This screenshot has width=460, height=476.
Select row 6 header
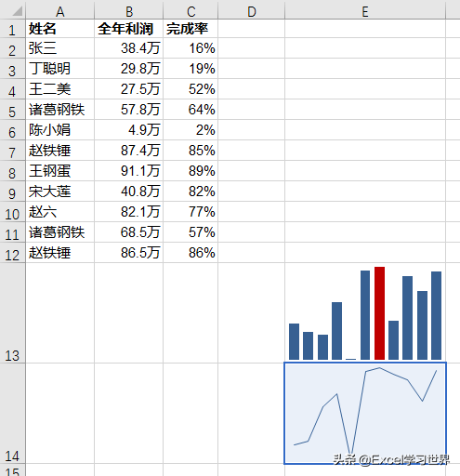[x=12, y=130]
